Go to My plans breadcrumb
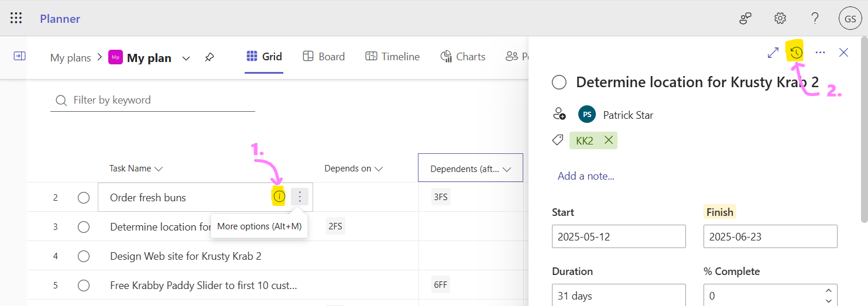Viewport: 868px width, 306px height. click(x=71, y=58)
